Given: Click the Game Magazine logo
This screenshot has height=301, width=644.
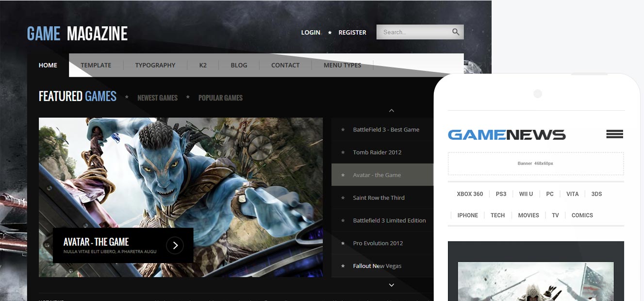Looking at the screenshot, I should tap(77, 33).
